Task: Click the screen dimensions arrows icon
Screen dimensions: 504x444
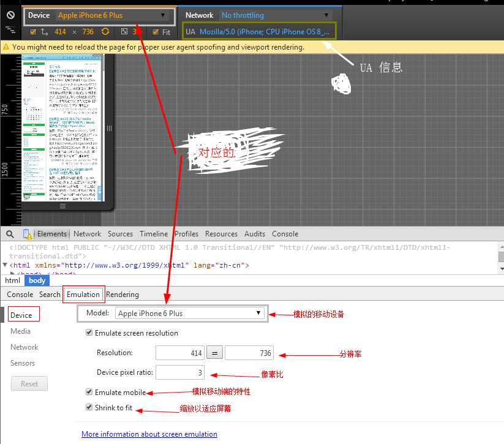Action: pos(44,31)
